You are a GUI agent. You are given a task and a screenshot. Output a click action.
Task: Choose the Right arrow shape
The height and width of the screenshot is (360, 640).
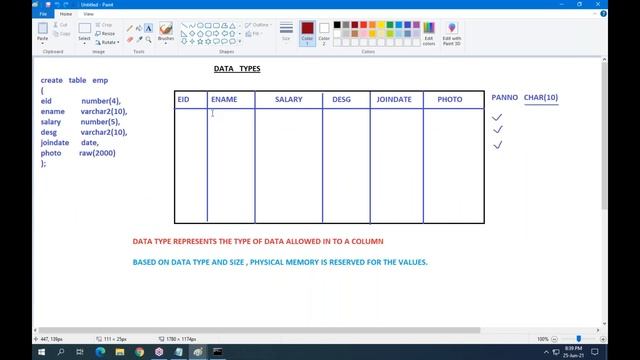pyautogui.click(x=216, y=33)
